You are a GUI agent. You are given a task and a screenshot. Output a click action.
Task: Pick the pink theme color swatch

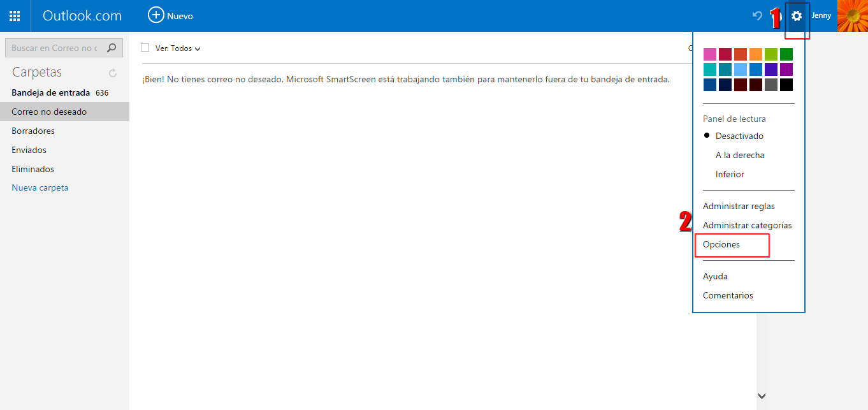point(710,54)
